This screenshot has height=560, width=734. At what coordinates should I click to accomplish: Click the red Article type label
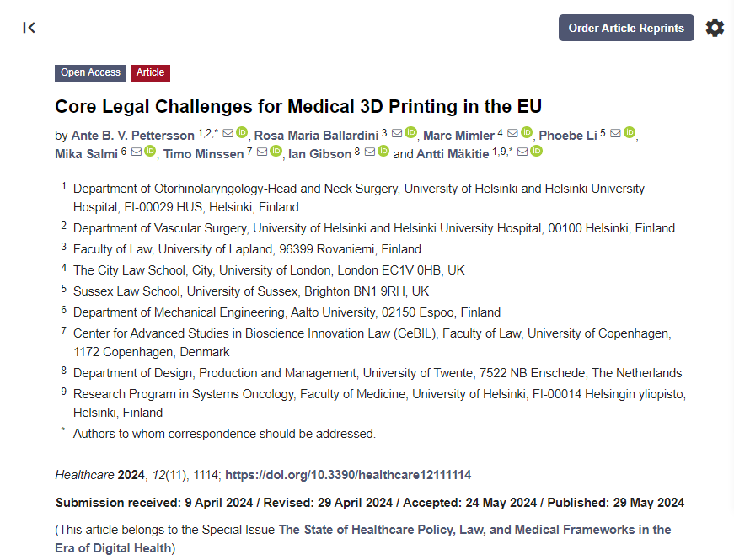150,72
